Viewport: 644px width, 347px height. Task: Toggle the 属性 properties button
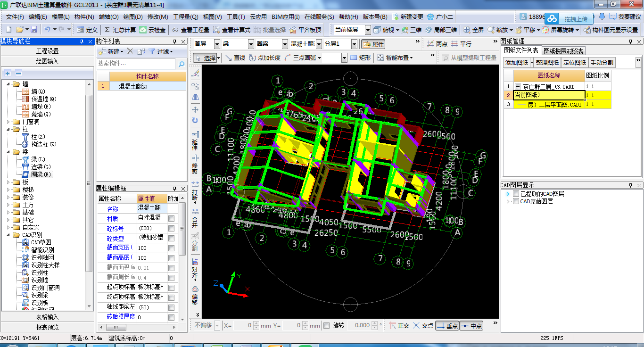point(373,44)
